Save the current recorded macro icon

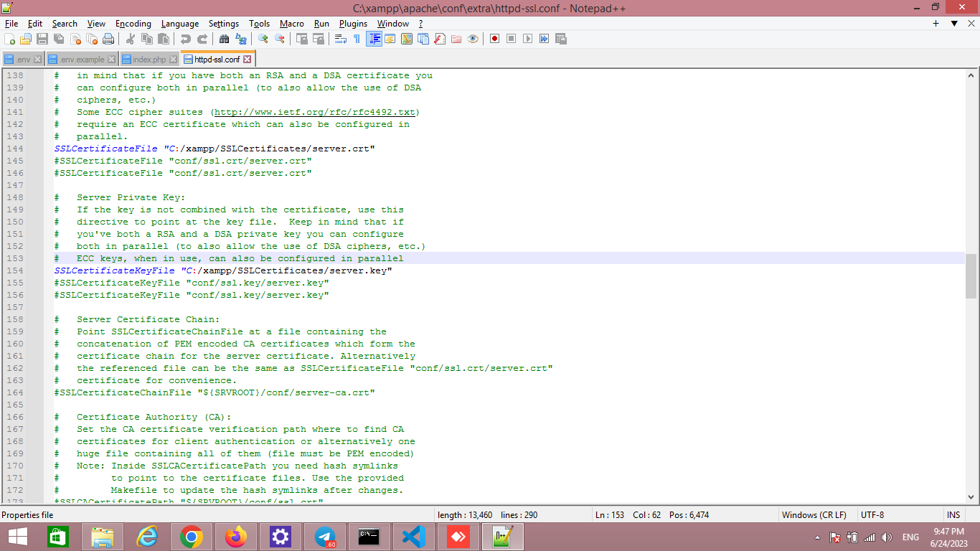(560, 39)
